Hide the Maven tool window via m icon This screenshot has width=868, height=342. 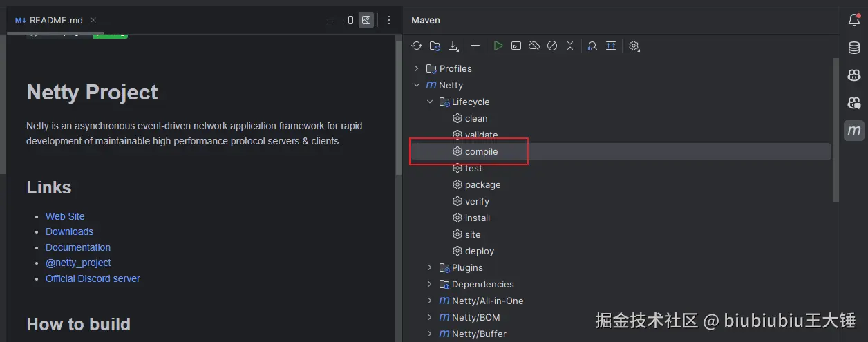[854, 130]
